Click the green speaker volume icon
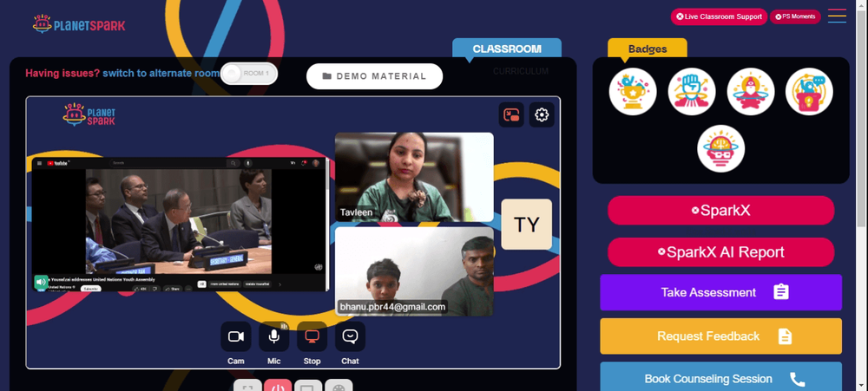 (x=41, y=282)
